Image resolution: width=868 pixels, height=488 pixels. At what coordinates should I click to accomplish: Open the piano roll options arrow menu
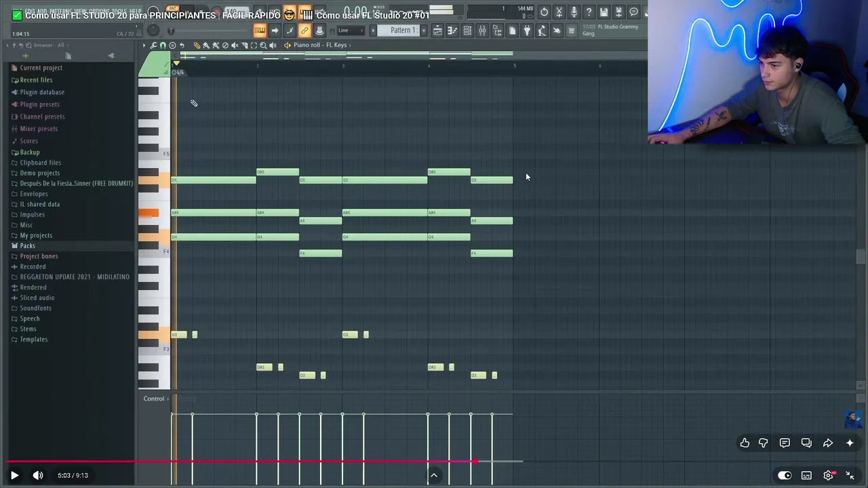(x=144, y=45)
